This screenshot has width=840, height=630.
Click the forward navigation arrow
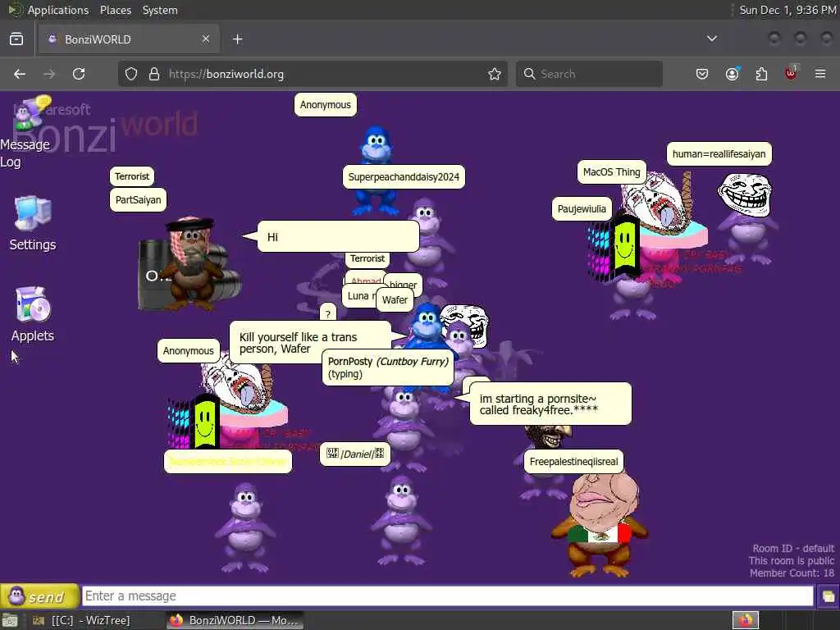pos(49,74)
